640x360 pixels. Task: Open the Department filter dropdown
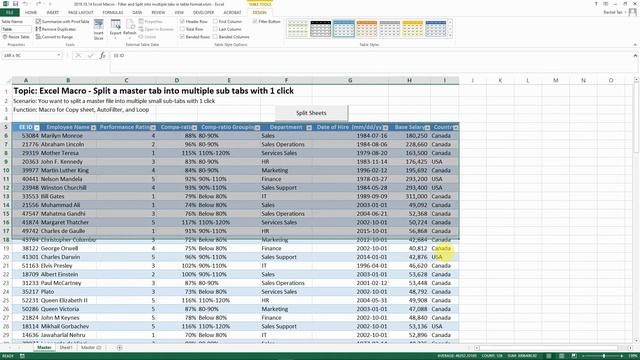pos(309,128)
